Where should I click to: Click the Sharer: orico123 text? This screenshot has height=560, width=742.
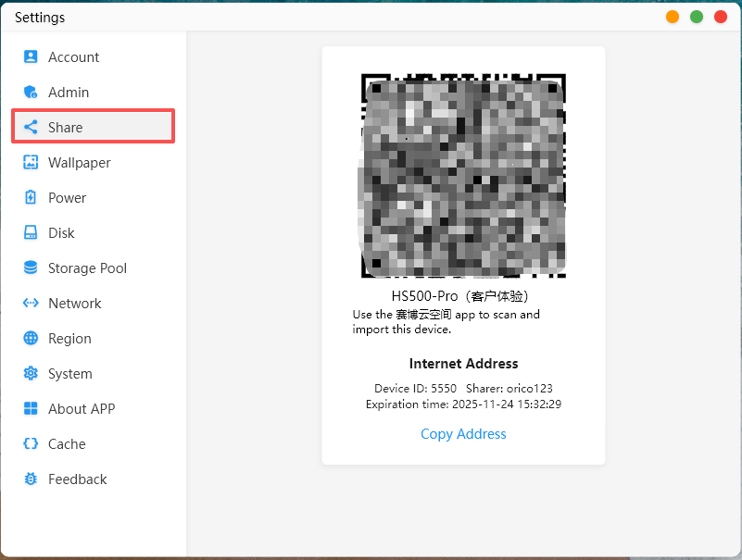point(509,389)
